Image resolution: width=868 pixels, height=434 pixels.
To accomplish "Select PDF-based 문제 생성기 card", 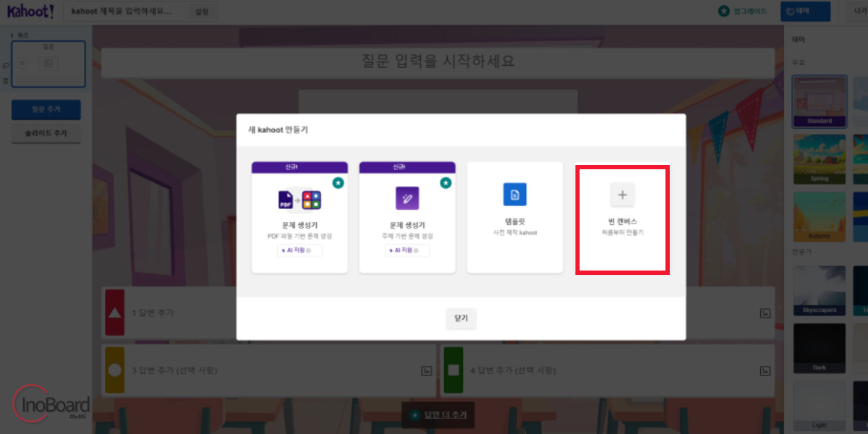I will point(299,217).
